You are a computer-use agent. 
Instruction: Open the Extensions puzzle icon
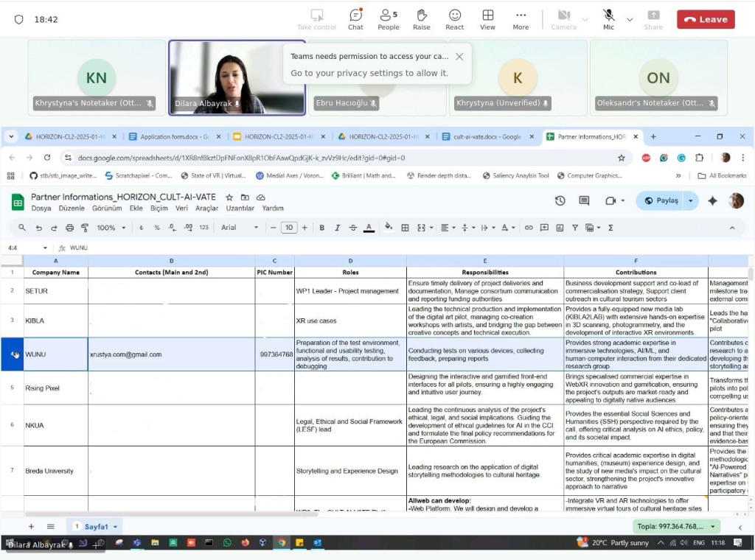(x=699, y=158)
